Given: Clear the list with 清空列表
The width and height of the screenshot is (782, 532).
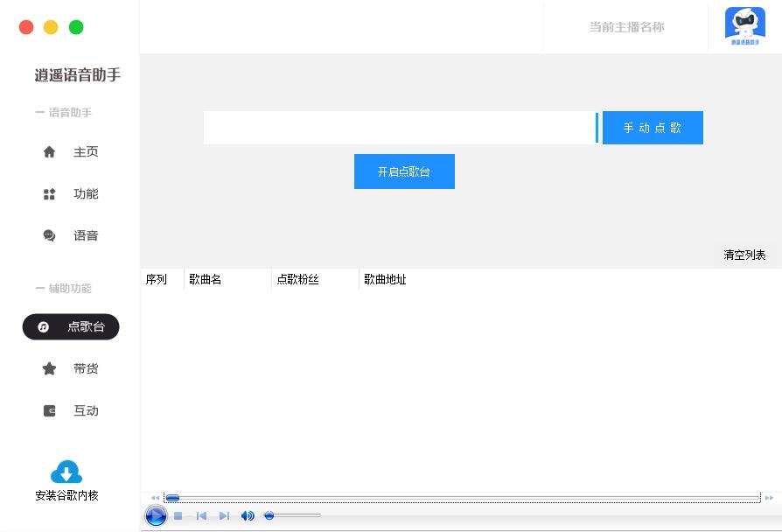Looking at the screenshot, I should pos(744,255).
